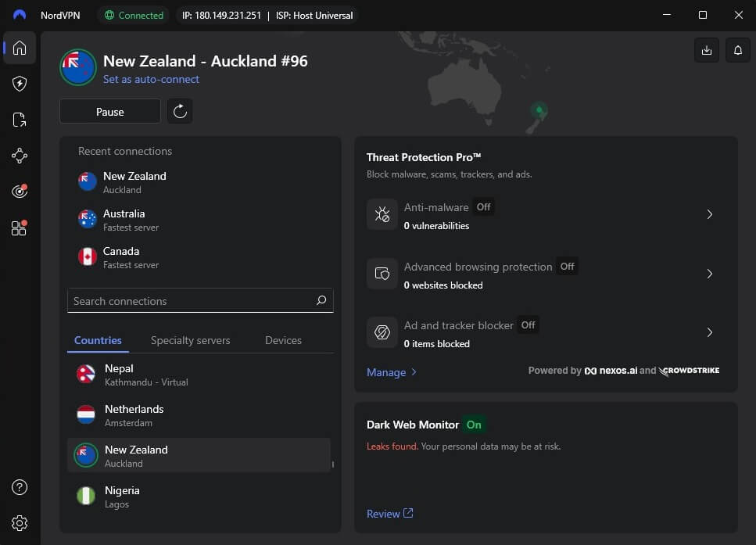
Task: Switch to the Specialty servers tab
Action: tap(191, 340)
